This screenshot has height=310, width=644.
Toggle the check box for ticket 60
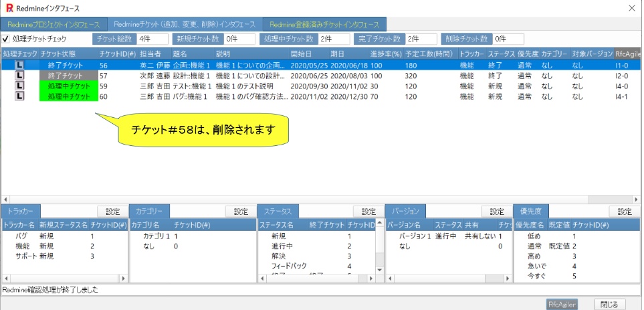(x=19, y=96)
